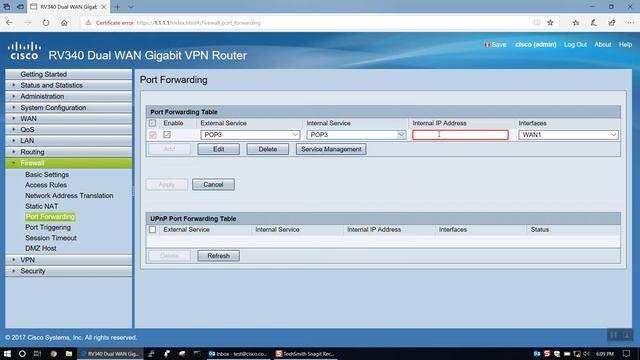
Task: Click the Add notes pen icon
Action: (x=593, y=23)
